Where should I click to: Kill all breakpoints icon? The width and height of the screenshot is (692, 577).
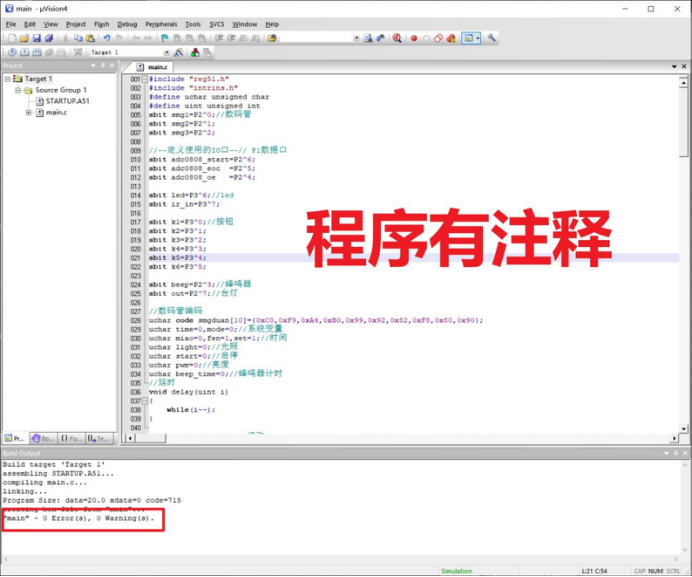tap(451, 38)
